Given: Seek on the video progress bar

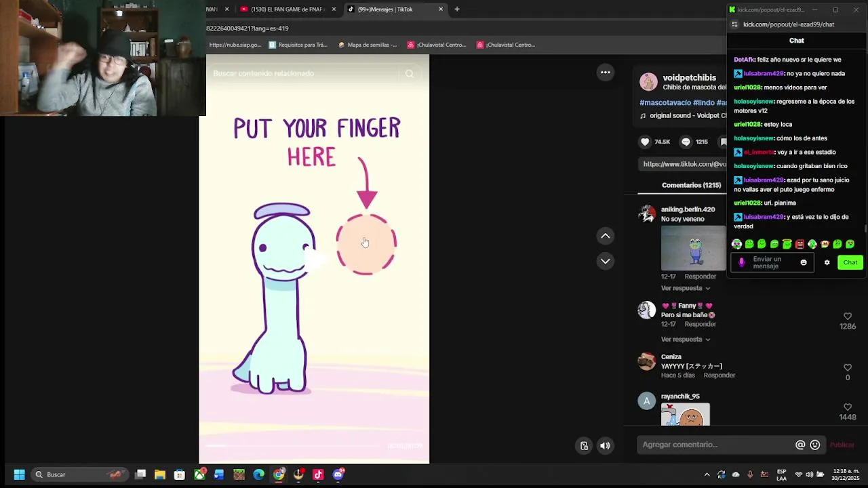Looking at the screenshot, I should coord(292,445).
